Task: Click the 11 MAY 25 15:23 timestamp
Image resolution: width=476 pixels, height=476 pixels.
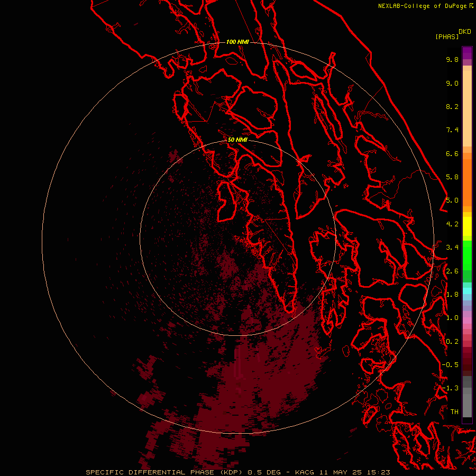Action: pos(354,472)
